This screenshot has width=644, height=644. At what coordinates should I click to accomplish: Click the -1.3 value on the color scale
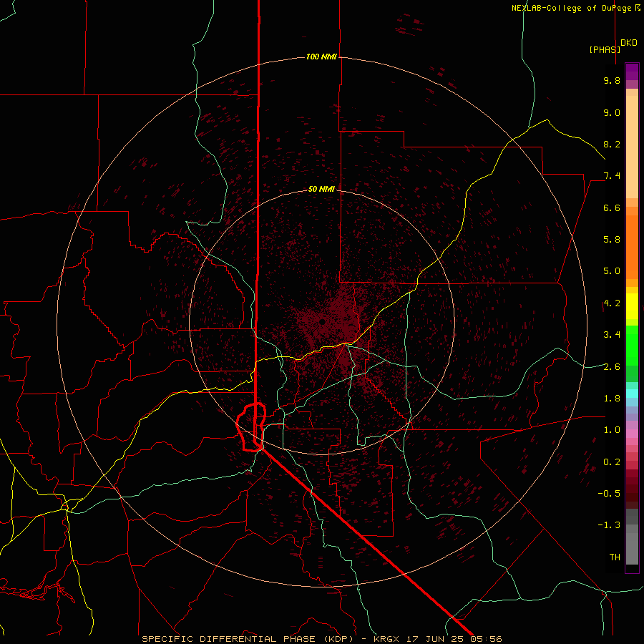[x=609, y=525]
